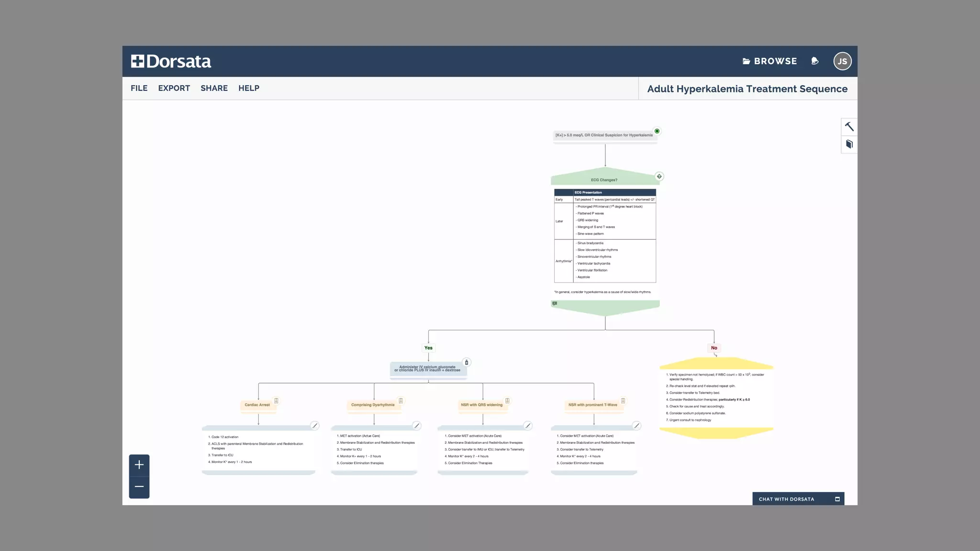Click the pencil edit icon above Code 12 activation
This screenshot has width=980, height=551.
coord(314,426)
